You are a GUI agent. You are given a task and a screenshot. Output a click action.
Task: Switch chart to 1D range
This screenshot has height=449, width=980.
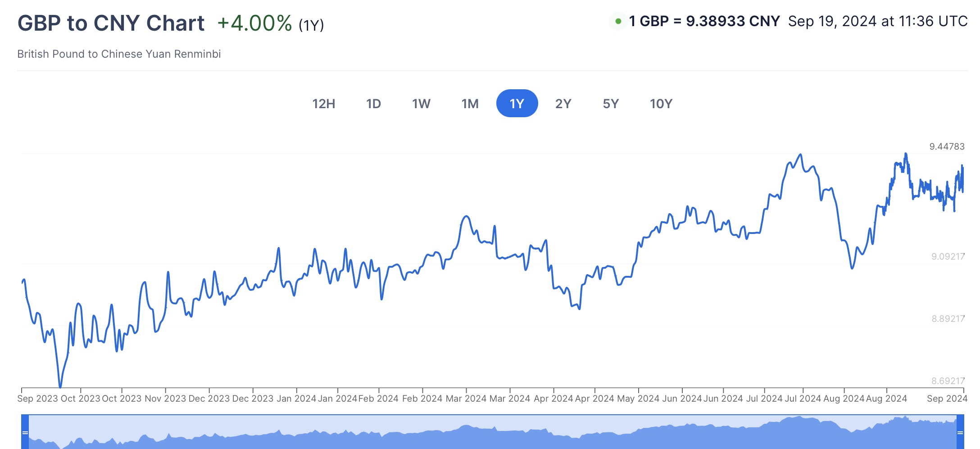(x=373, y=104)
